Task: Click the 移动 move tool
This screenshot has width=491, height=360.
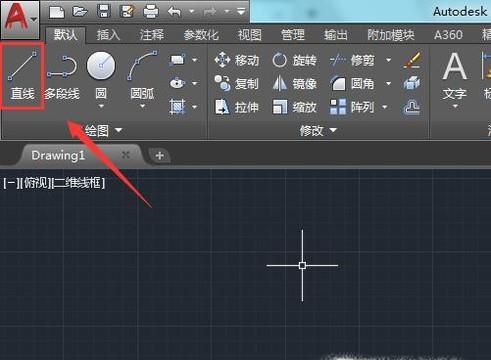Action: tap(237, 60)
